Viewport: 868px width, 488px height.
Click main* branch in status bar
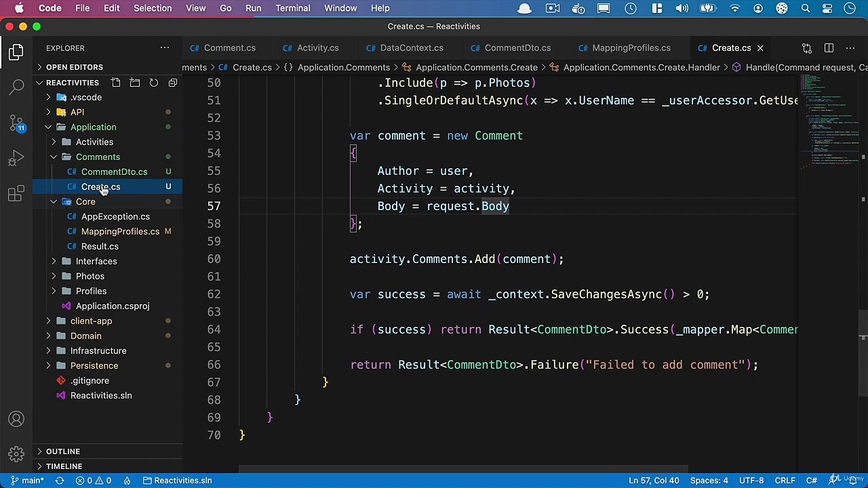27,481
